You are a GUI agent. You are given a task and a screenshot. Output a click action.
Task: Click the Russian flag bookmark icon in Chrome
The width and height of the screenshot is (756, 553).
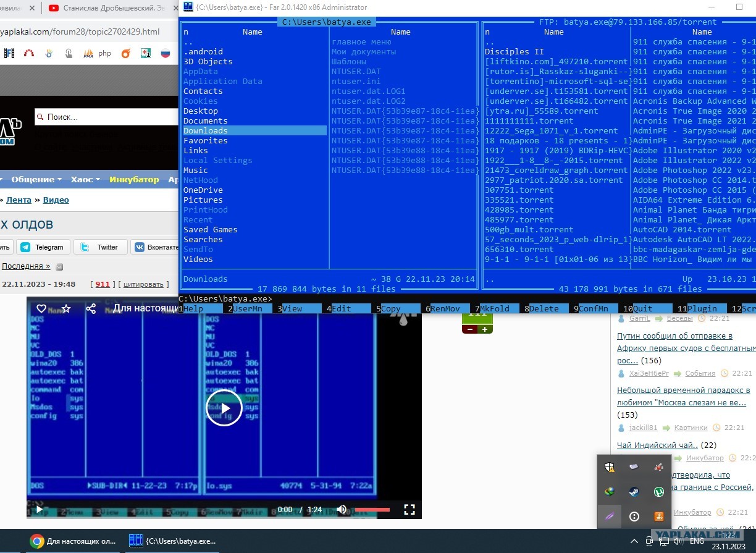coord(165,53)
